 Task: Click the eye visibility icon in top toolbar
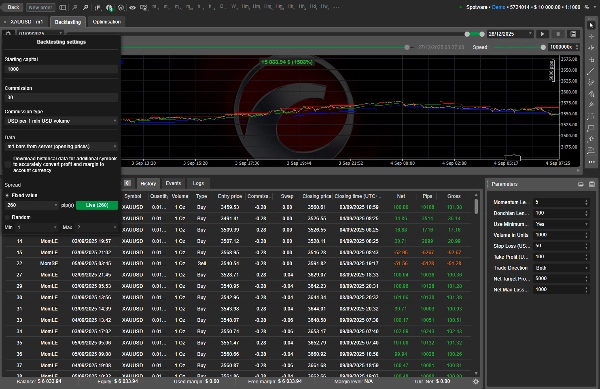pyautogui.click(x=132, y=7)
